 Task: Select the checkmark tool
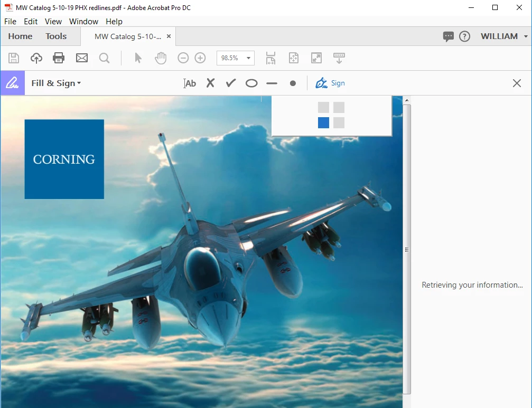pos(231,83)
